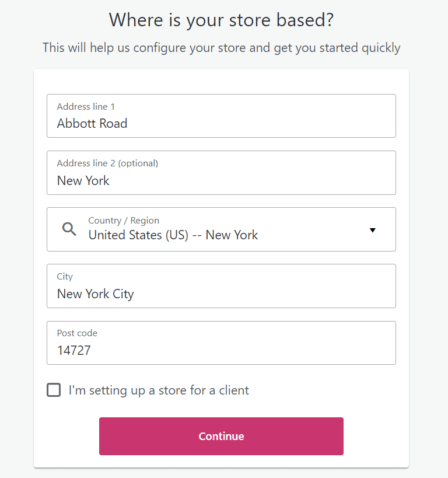Click the Country / Region label
448x478 pixels.
coord(124,221)
